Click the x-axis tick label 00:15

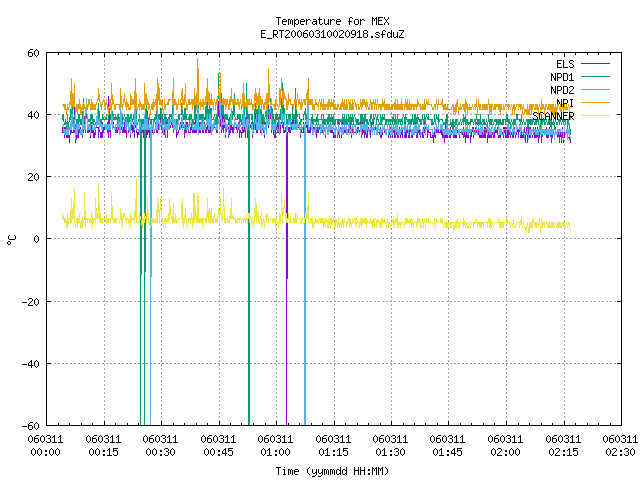pos(103,452)
